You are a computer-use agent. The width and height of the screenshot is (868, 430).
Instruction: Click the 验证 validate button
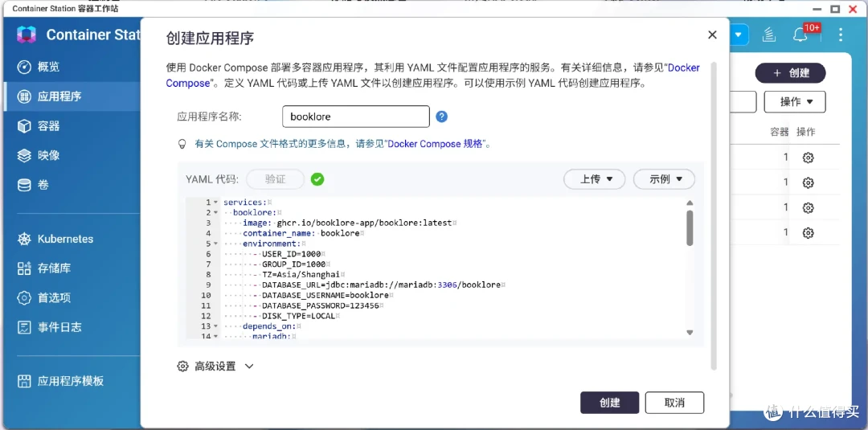click(x=275, y=179)
